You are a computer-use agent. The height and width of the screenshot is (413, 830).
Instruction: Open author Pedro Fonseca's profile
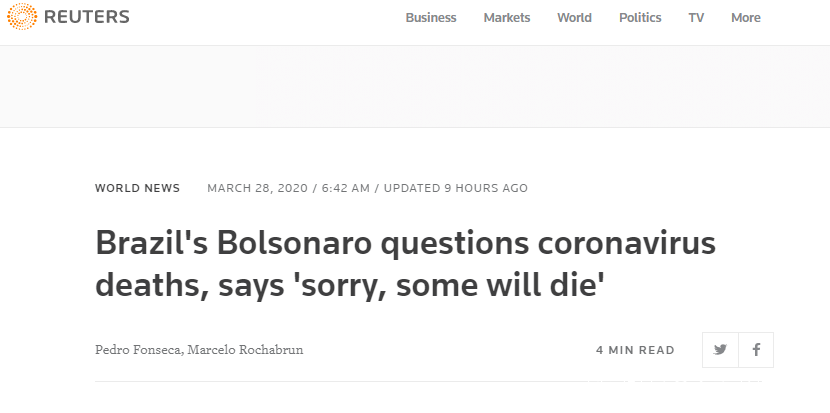(x=140, y=350)
